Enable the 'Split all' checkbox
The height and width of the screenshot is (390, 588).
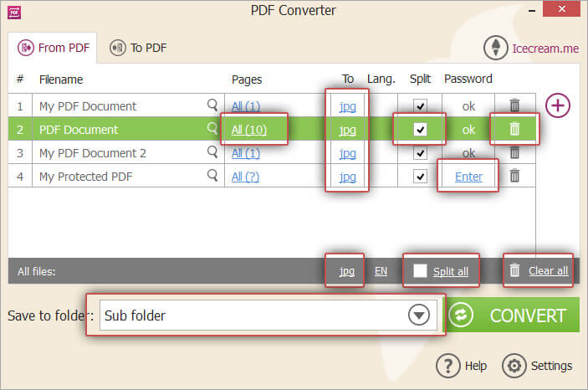(420, 270)
